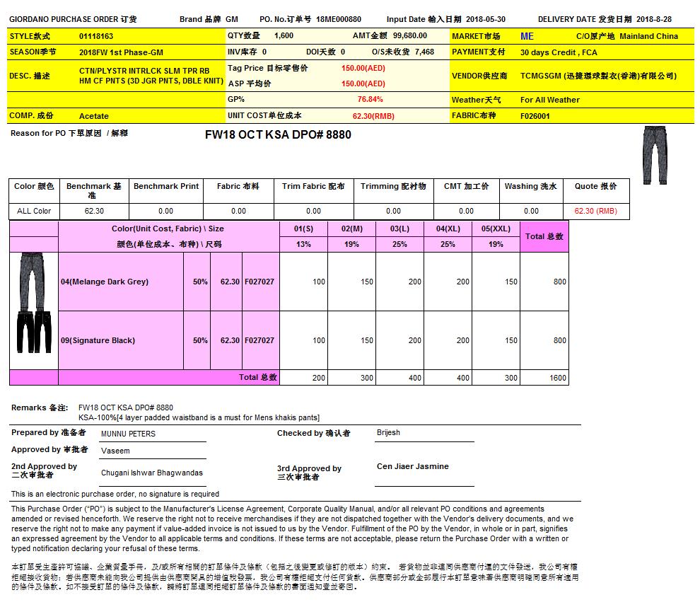The width and height of the screenshot is (700, 607).
Task: Click the pants thumbnail at top right
Action: coord(655,155)
